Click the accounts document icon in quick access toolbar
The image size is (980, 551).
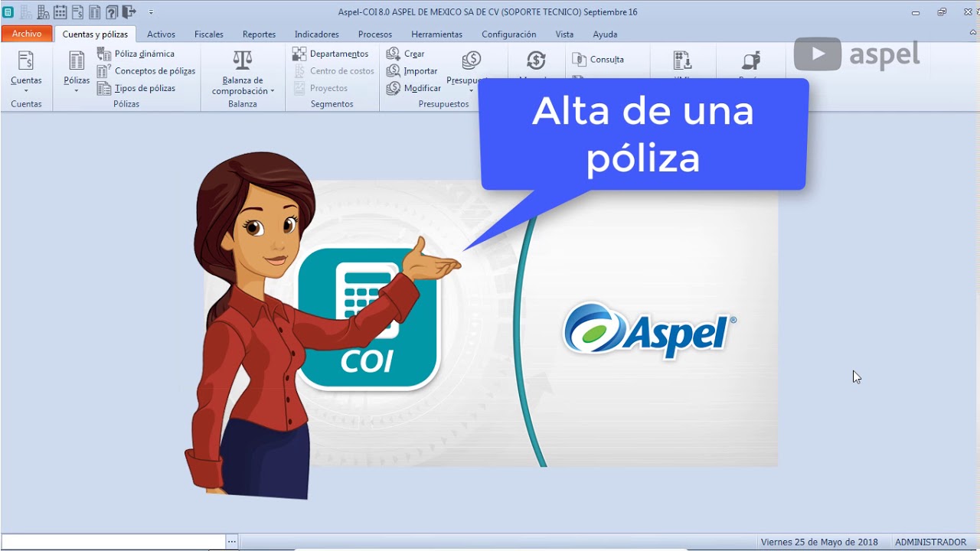[77, 12]
